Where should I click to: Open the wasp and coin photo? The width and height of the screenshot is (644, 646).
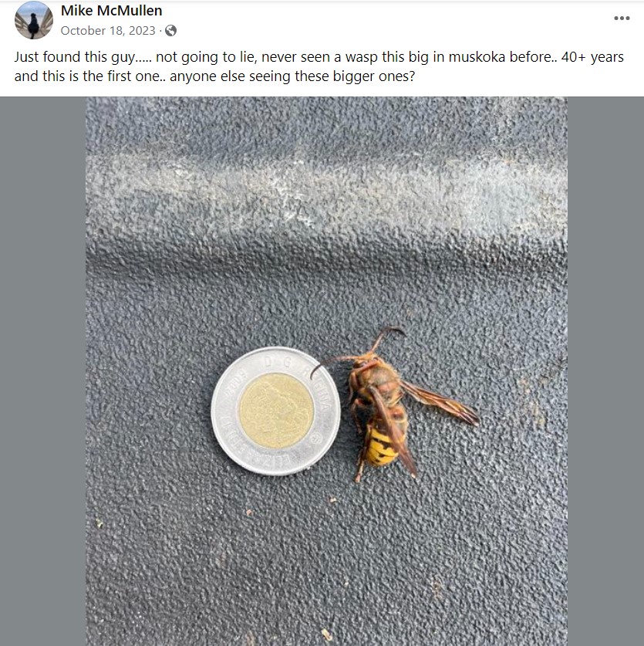tap(325, 232)
